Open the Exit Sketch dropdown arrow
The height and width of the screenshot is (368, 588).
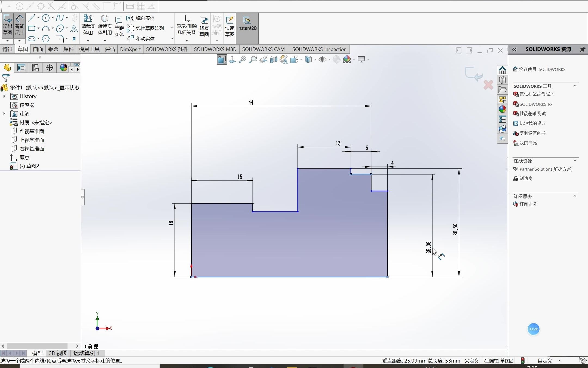[8, 41]
